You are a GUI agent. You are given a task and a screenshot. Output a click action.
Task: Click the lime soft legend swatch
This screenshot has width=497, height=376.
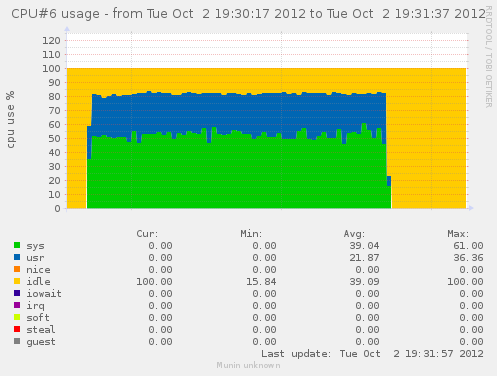pyautogui.click(x=17, y=317)
